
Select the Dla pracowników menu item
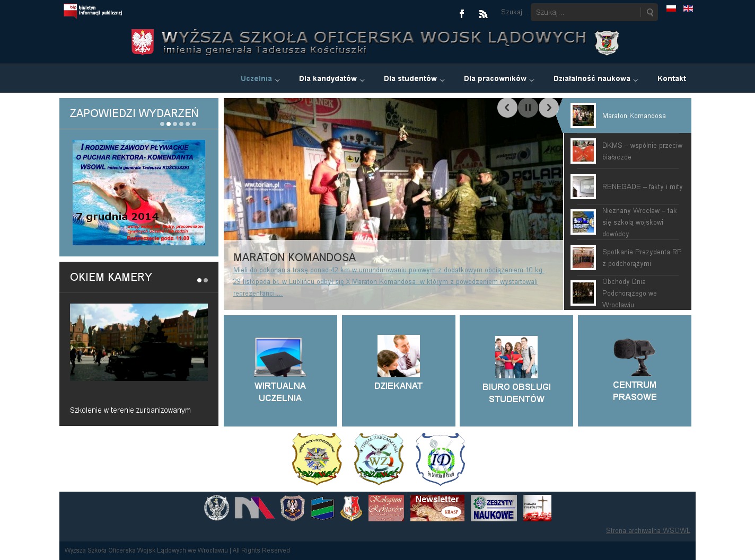click(498, 78)
